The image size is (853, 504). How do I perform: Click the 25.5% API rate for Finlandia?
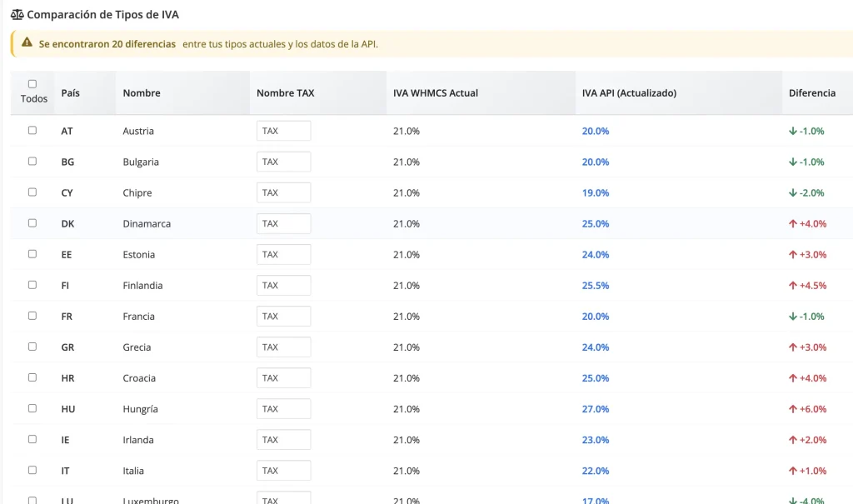tap(595, 286)
